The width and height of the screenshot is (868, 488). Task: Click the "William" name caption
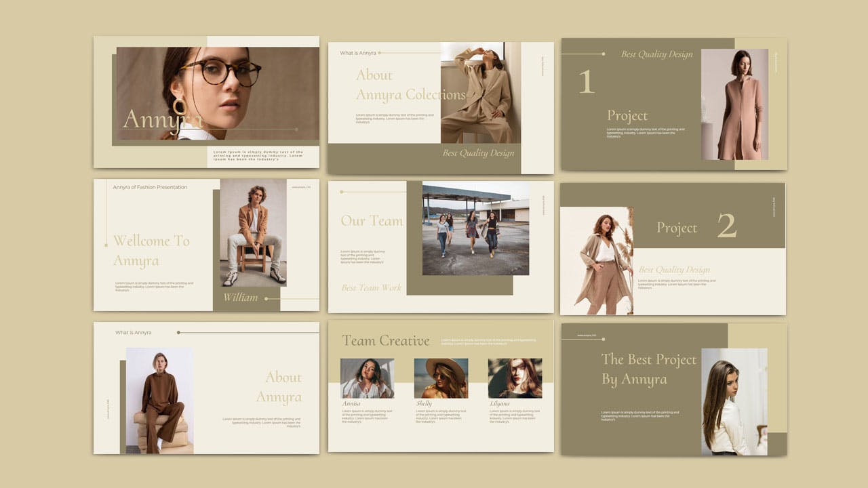(240, 298)
